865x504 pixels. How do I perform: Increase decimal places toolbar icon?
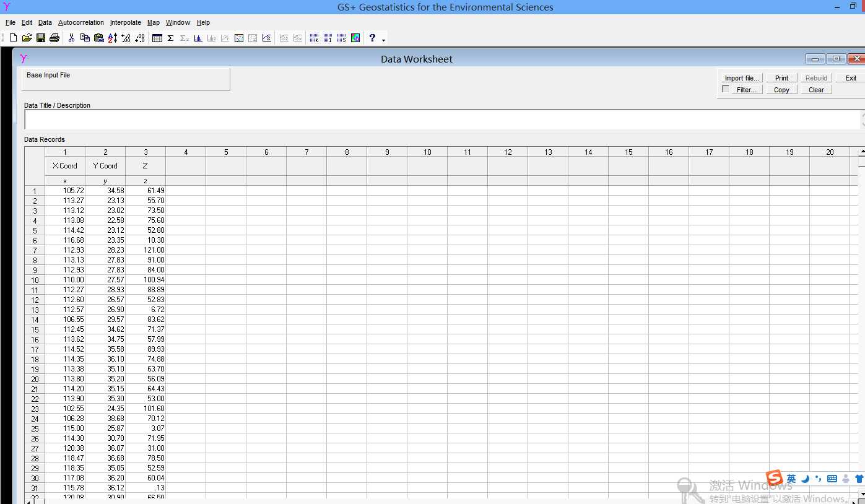126,38
